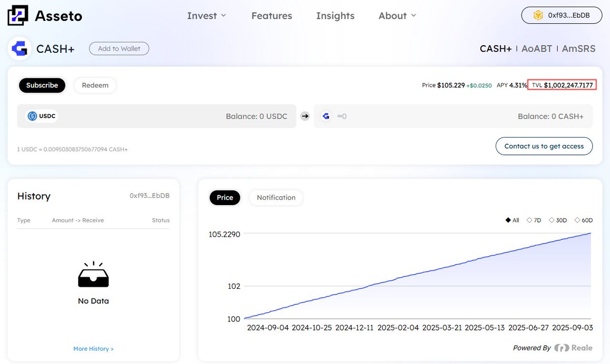Expand the Invest dropdown menu
This screenshot has width=610, height=364.
pos(206,16)
